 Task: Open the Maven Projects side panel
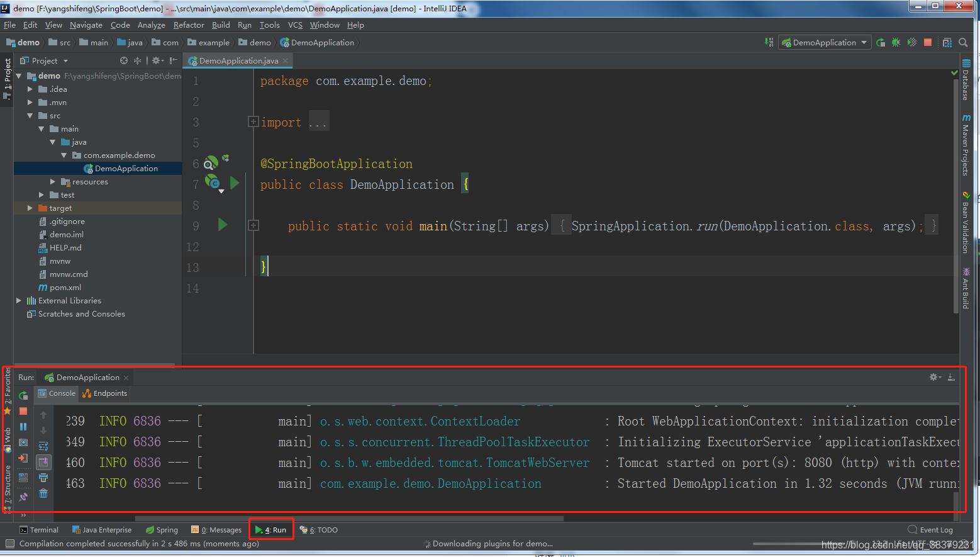(966, 145)
